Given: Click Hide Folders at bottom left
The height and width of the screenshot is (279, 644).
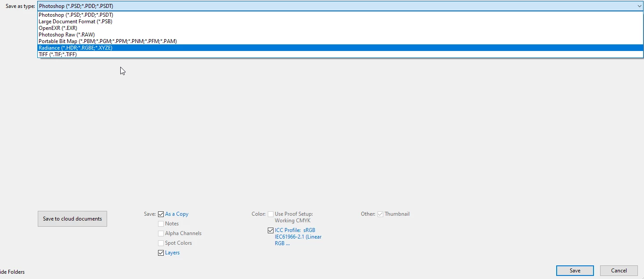Looking at the screenshot, I should click(12, 272).
